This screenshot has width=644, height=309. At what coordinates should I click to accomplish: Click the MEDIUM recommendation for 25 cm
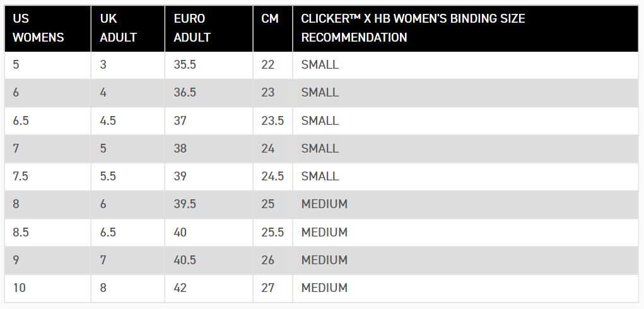(x=324, y=204)
